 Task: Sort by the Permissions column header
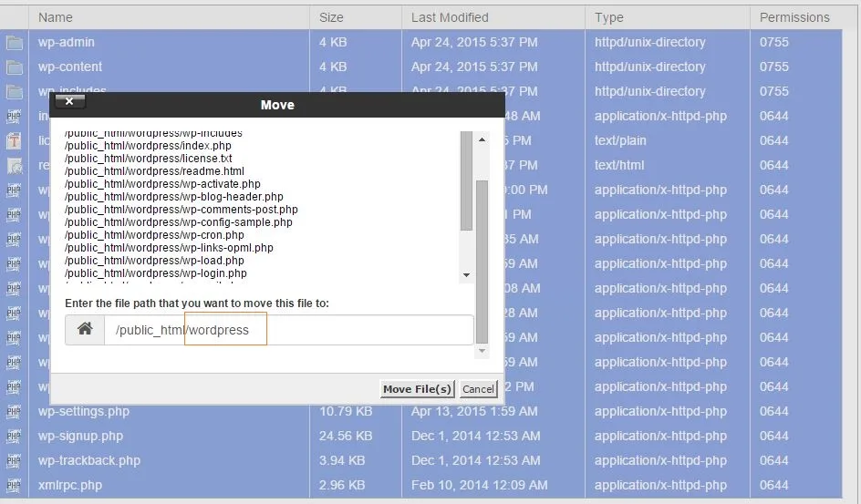[x=794, y=17]
